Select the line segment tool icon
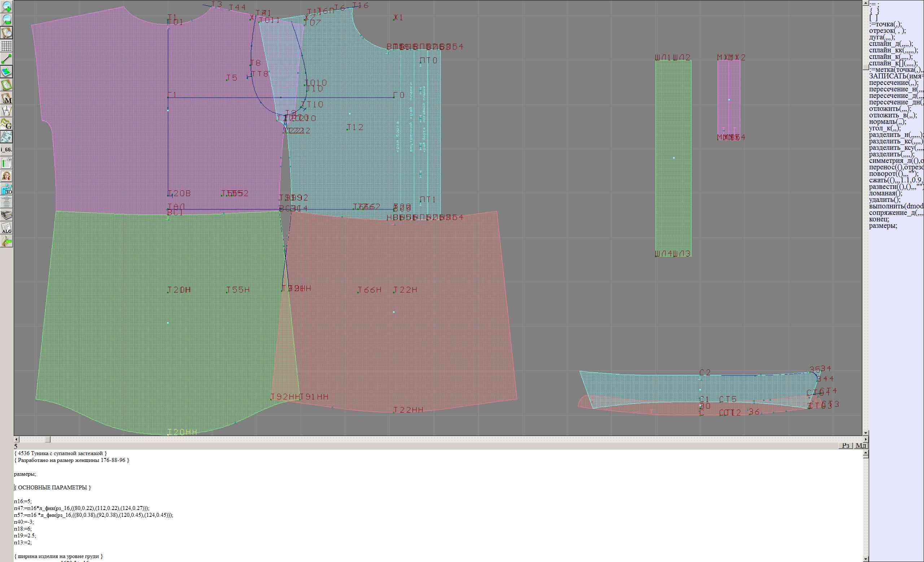The width and height of the screenshot is (924, 562). (6, 59)
